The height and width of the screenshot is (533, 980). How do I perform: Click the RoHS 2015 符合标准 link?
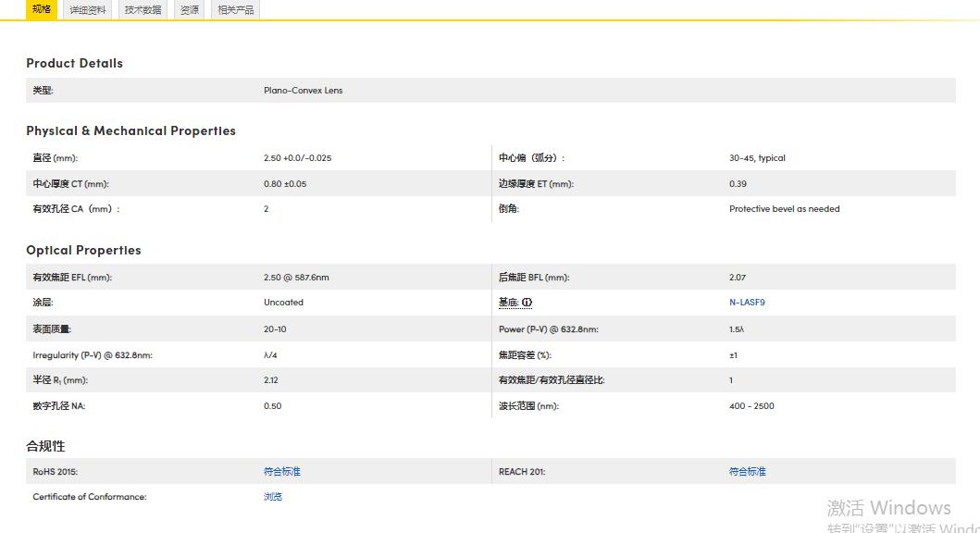[x=282, y=472]
